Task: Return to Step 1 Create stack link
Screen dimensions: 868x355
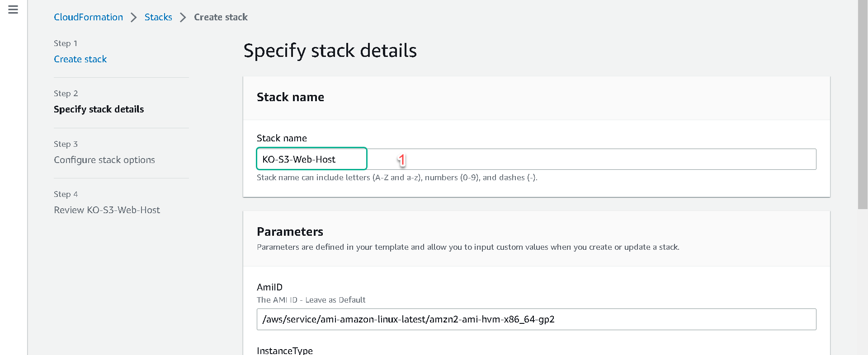Action: 80,59
